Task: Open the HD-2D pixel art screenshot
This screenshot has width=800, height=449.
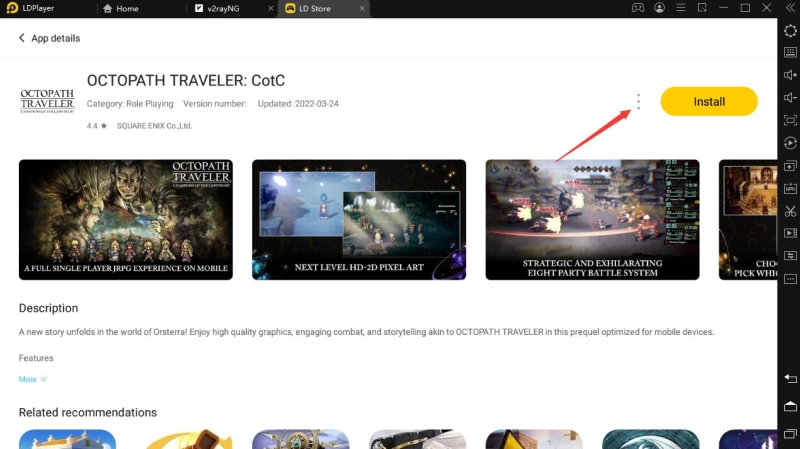Action: (x=359, y=219)
